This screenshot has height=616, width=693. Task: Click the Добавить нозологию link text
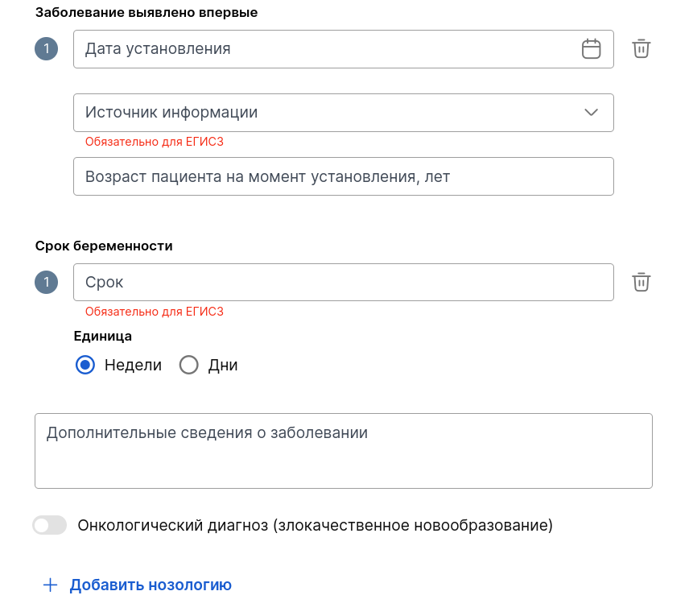151,585
